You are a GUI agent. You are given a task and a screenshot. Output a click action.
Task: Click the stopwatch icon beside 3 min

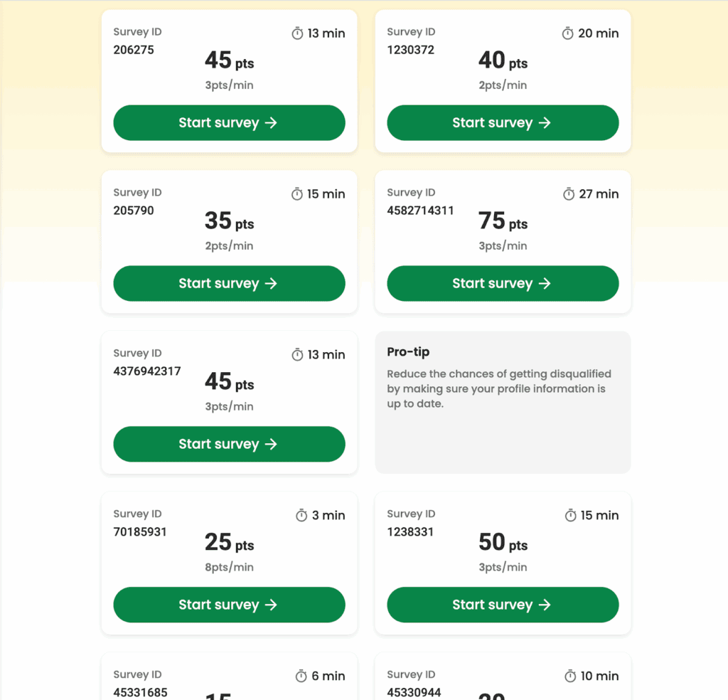301,516
